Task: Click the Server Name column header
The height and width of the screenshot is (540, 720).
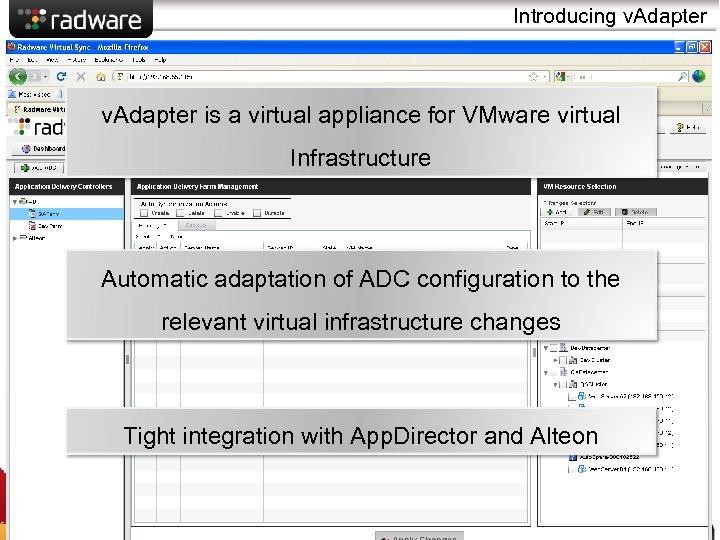Action: click(x=222, y=247)
